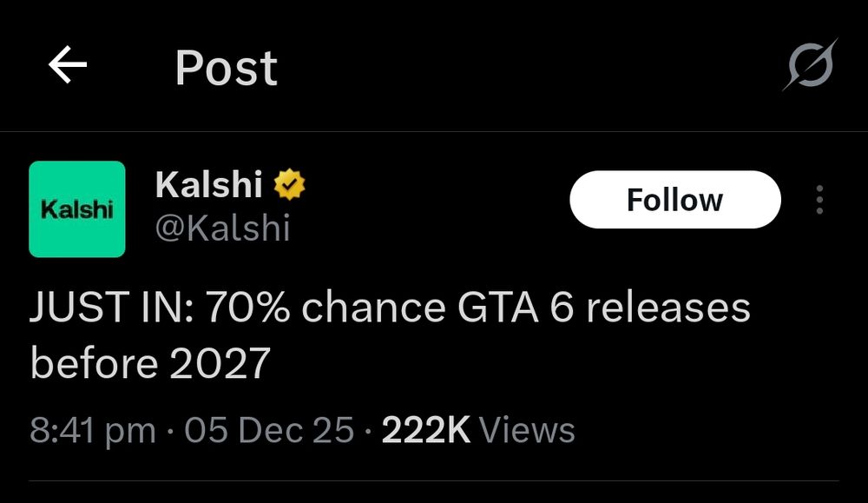Tap the 'before 2027' text line

[x=150, y=363]
